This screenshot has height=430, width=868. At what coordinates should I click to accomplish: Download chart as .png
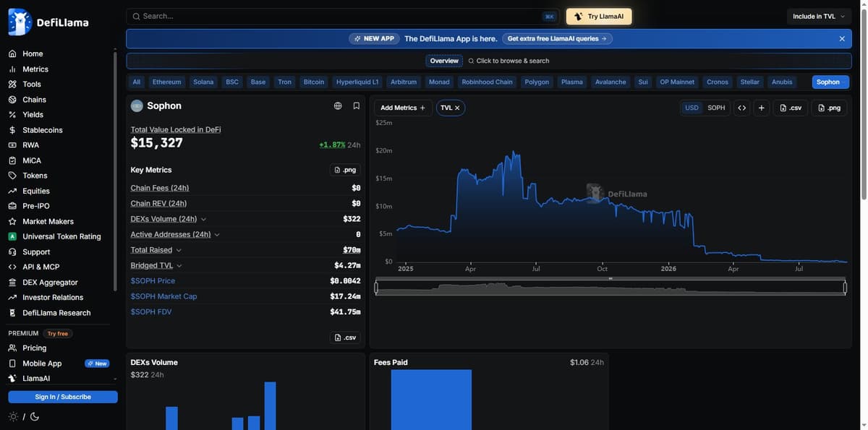pos(829,108)
